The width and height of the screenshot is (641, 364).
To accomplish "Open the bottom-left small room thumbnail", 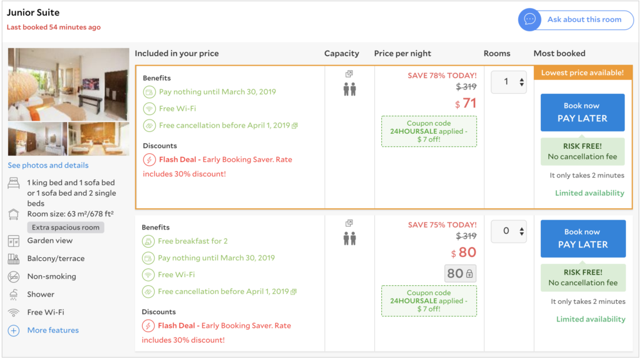I will [36, 139].
